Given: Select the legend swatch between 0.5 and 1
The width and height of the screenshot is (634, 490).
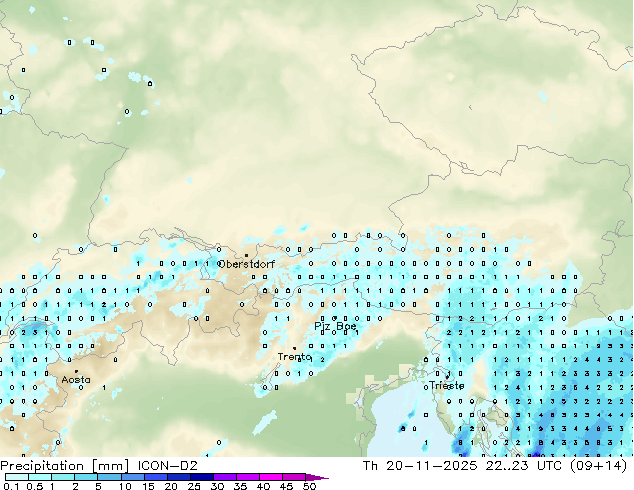Looking at the screenshot, I should (40, 477).
